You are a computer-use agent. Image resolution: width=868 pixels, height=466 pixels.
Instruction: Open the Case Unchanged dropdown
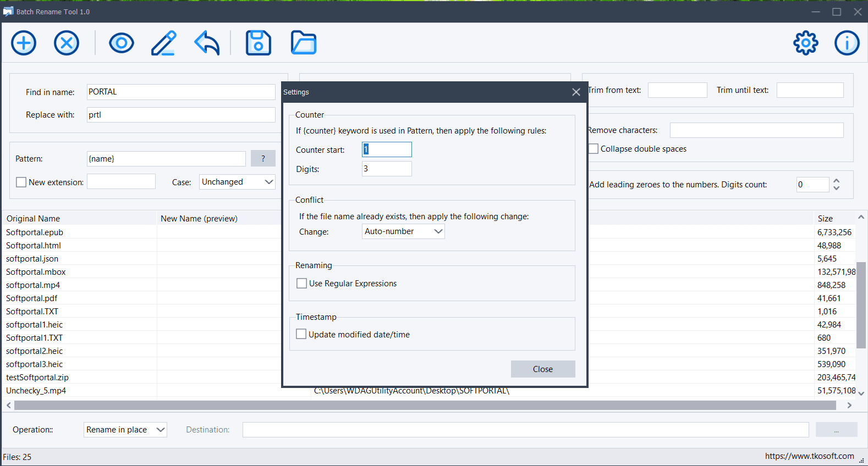[237, 182]
